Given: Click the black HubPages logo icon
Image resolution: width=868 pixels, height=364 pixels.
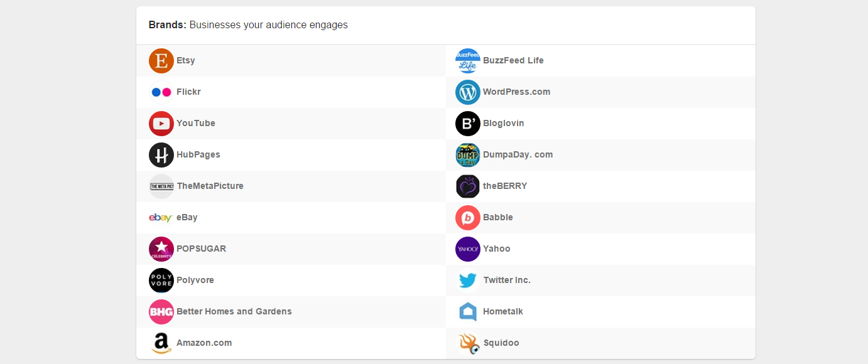Looking at the screenshot, I should click(x=161, y=155).
